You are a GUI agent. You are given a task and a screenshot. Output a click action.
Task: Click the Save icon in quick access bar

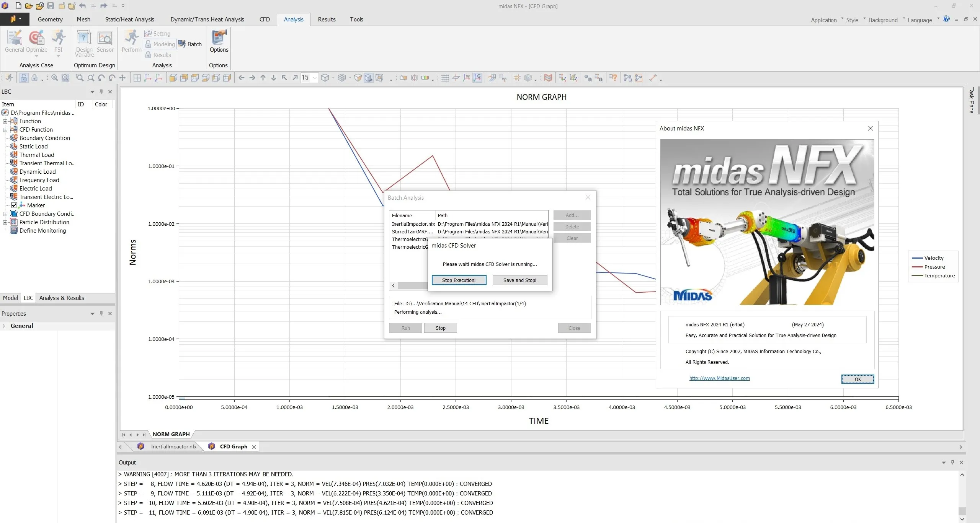pyautogui.click(x=51, y=6)
